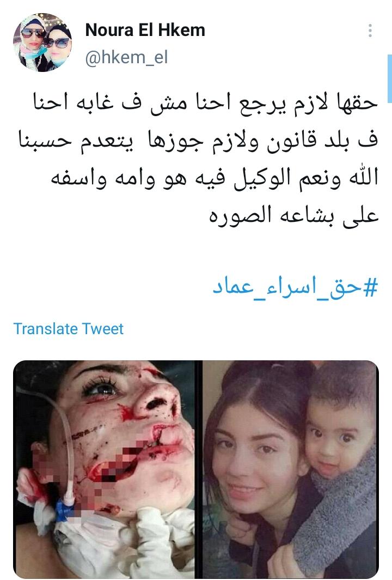Viewport: 392px width, 580px height.
Task: Open the left photo in tweet media
Action: coord(104,469)
